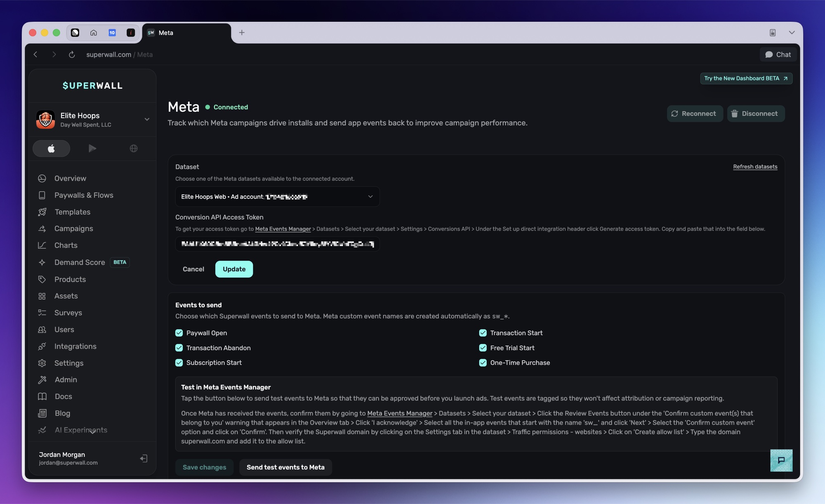Click the Refresh datasets link
Screen dimensions: 825x504
(755, 167)
